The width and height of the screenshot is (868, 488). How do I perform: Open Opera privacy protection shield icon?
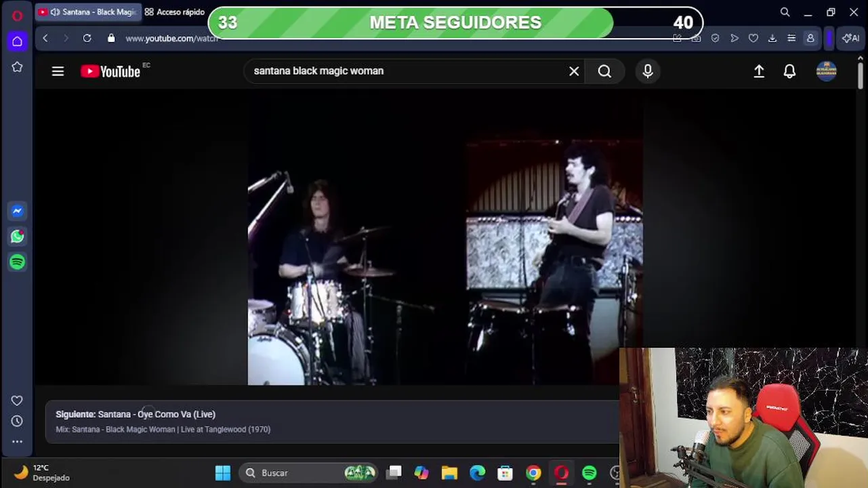(715, 39)
